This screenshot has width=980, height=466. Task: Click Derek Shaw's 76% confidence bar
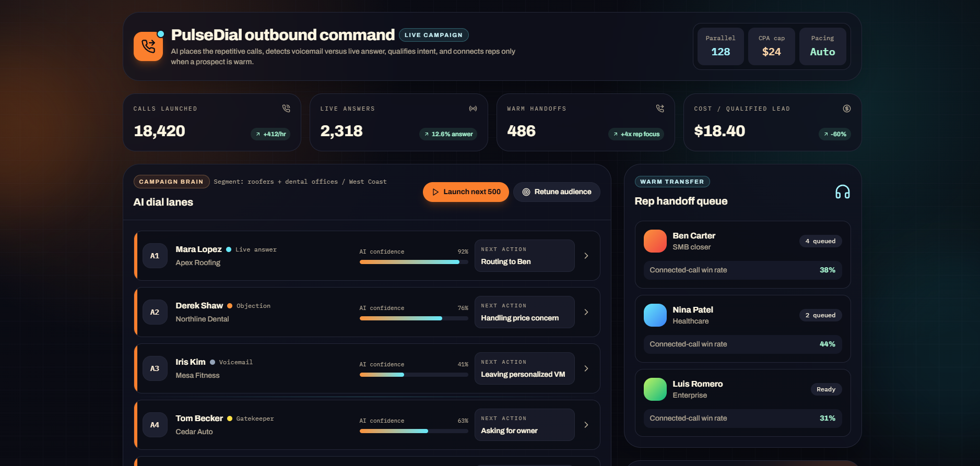414,318
